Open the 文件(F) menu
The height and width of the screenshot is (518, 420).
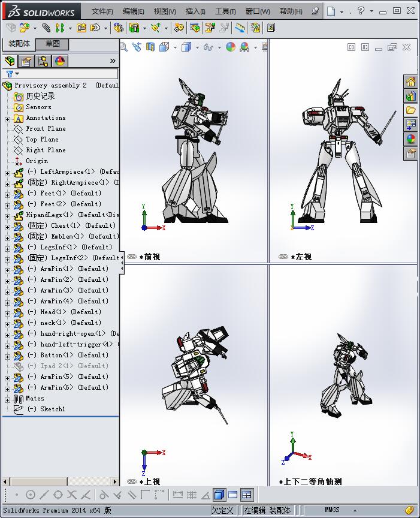point(102,11)
